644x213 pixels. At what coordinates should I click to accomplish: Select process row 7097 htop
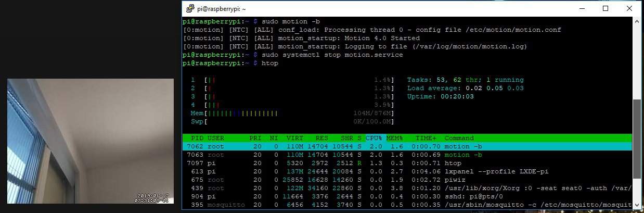[x=407, y=163]
